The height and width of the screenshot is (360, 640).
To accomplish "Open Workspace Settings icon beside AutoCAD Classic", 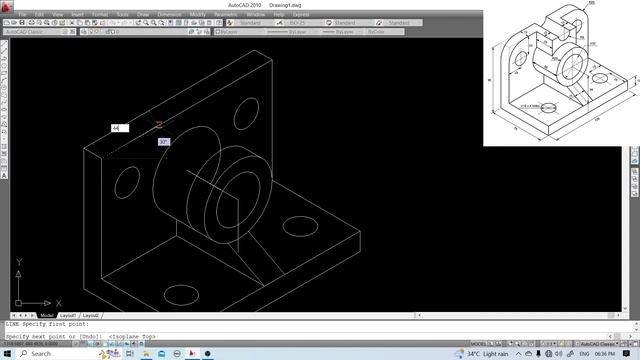I will 65,31.
